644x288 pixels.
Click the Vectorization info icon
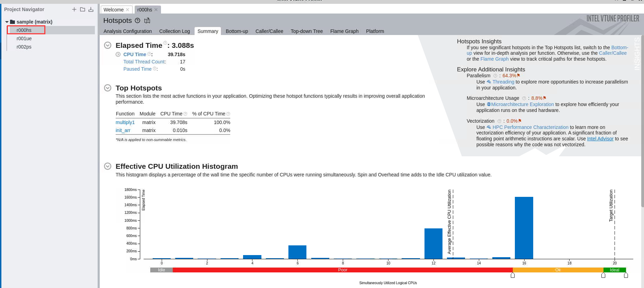click(x=499, y=121)
